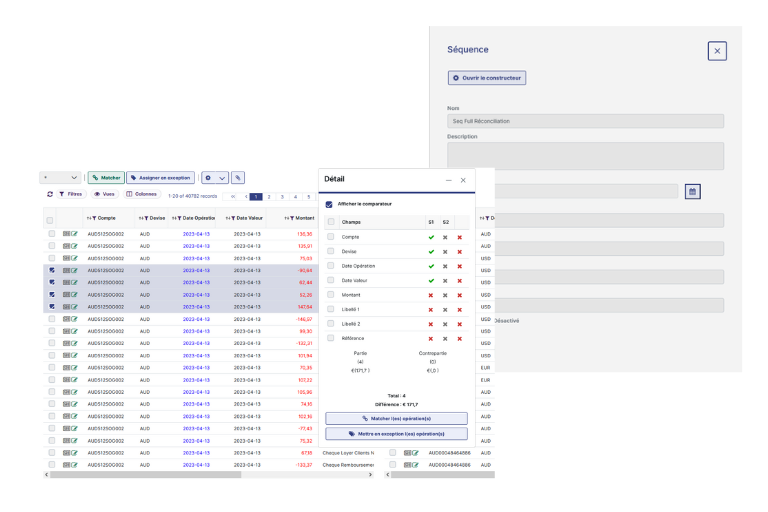Viewport: 768px width, 512px height.
Task: Open the calendar date picker icon
Action: (x=693, y=192)
